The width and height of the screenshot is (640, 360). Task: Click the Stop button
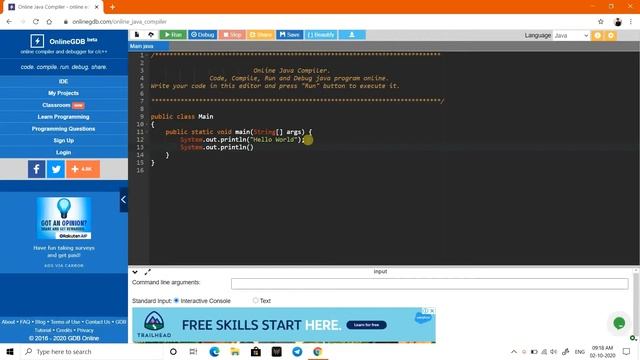232,35
